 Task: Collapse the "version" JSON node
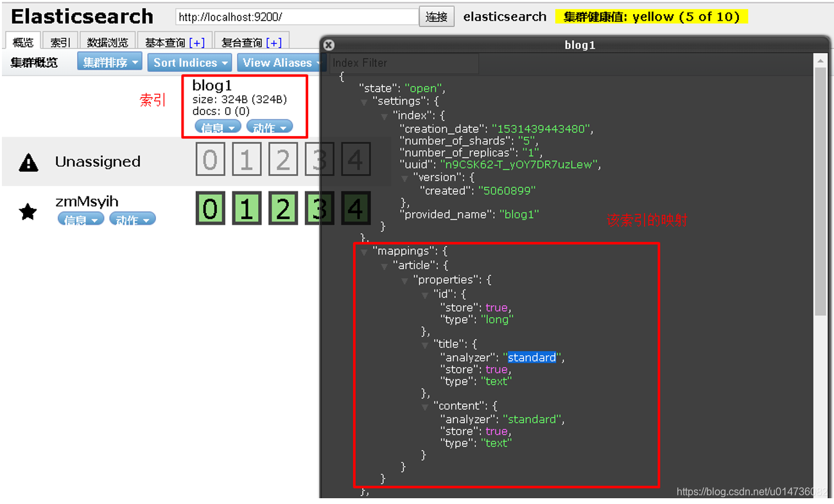pos(405,178)
